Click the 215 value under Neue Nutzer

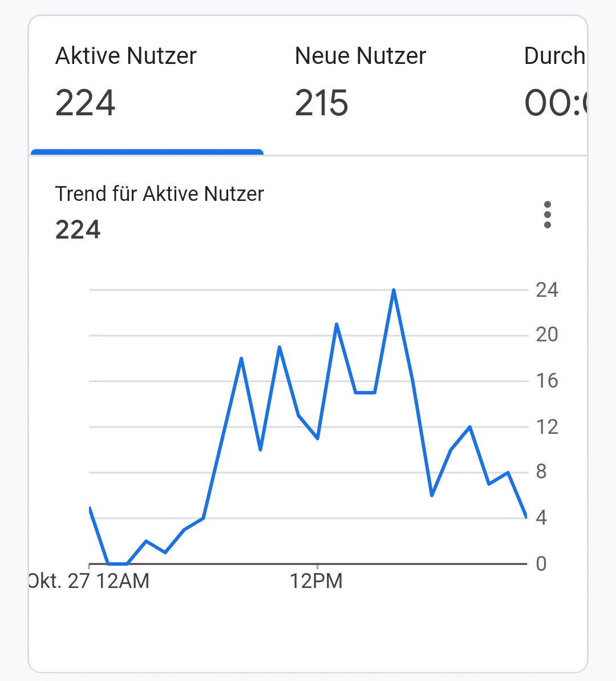point(321,103)
